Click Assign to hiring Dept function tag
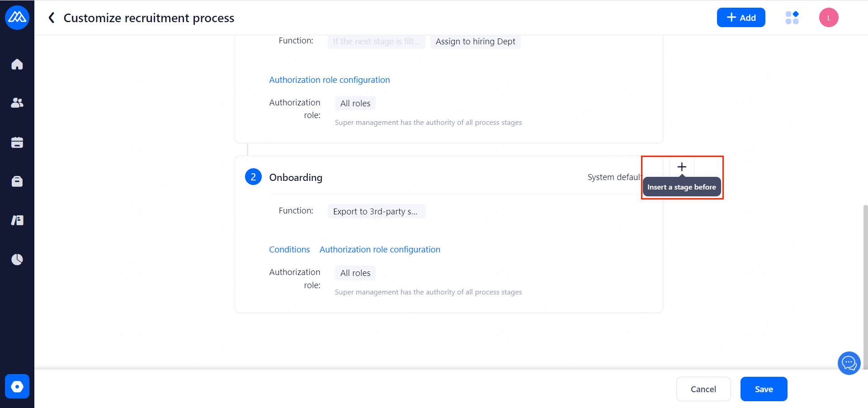 475,42
